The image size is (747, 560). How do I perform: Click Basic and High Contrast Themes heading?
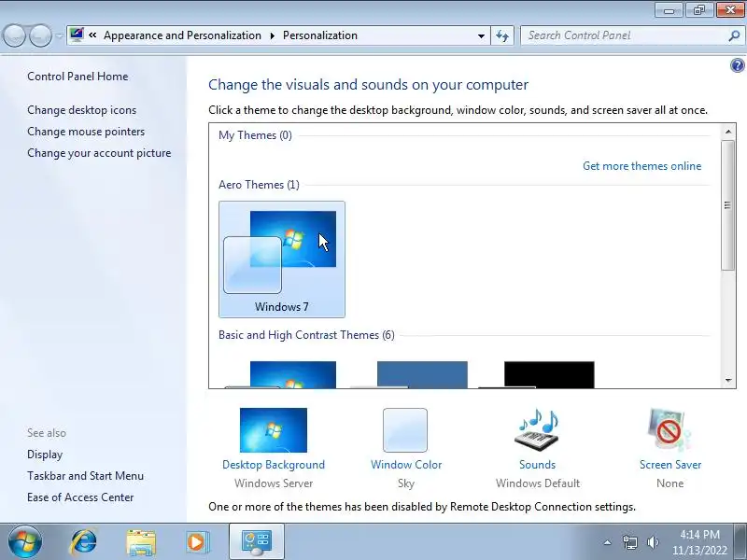[306, 335]
